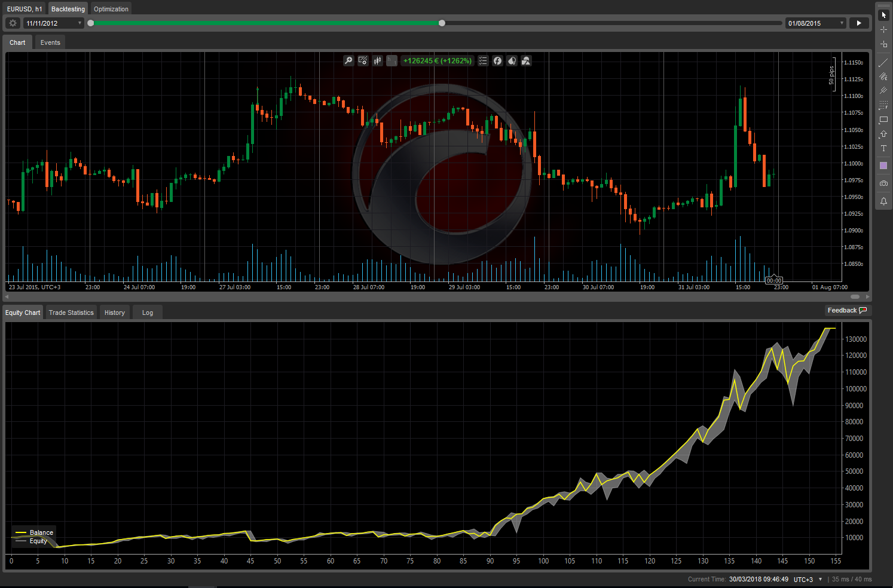Choose the rectangle shape tool

pyautogui.click(x=883, y=120)
